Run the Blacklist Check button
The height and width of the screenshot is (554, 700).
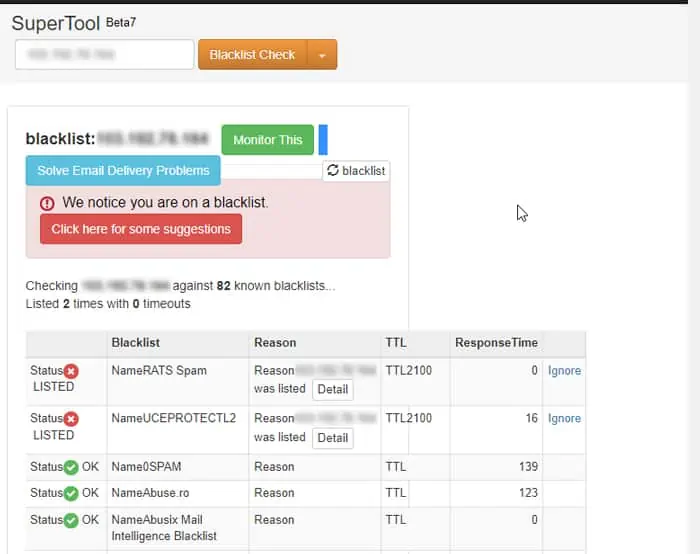point(253,54)
